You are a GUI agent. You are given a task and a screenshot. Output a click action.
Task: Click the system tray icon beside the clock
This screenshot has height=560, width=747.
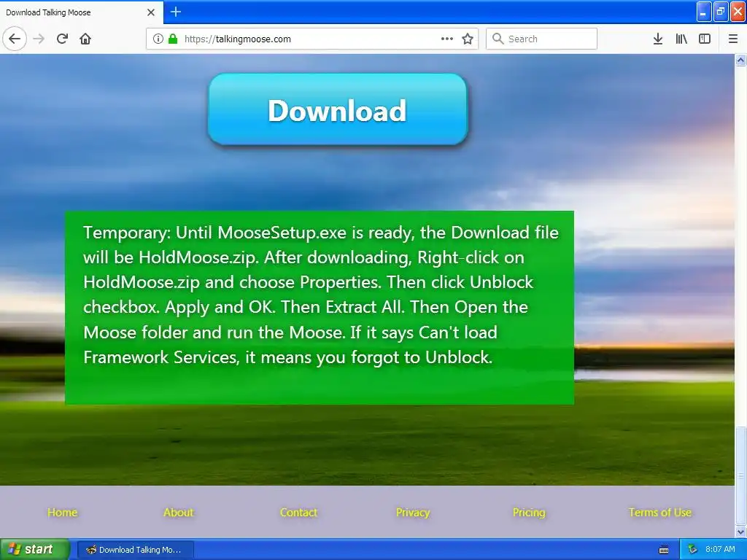point(693,550)
